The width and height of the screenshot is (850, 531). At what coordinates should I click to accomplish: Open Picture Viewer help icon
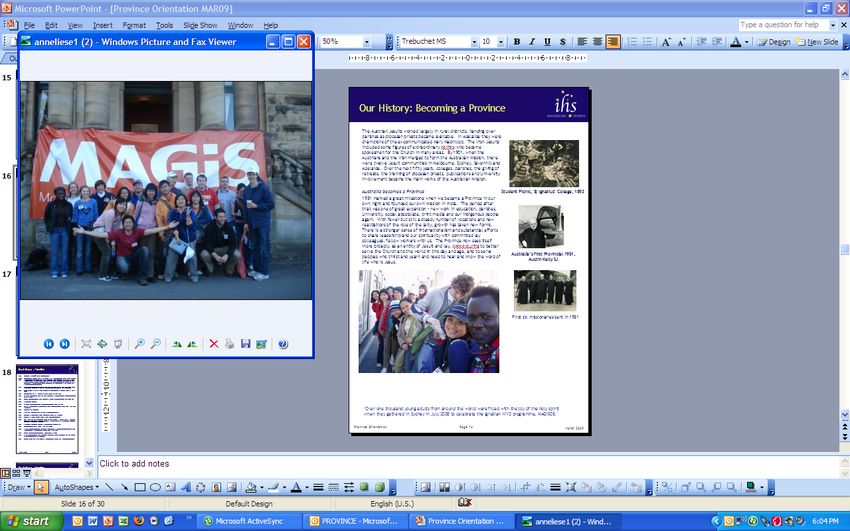coord(283,344)
